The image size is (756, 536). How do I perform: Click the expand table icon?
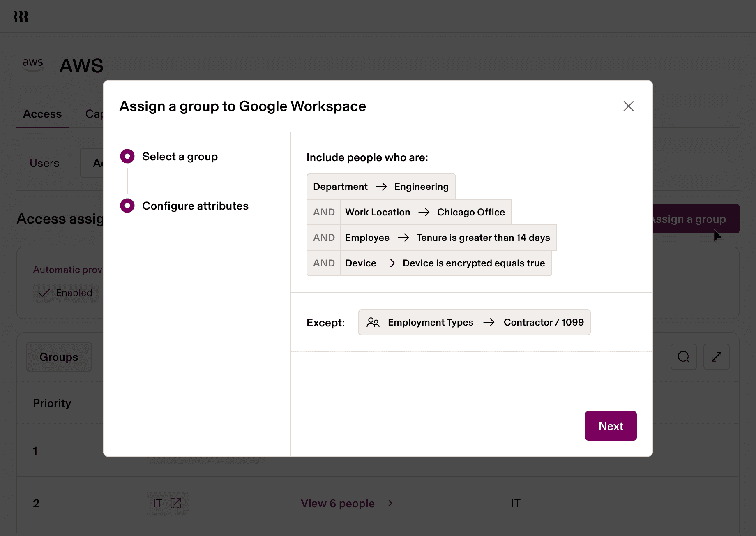tap(717, 357)
